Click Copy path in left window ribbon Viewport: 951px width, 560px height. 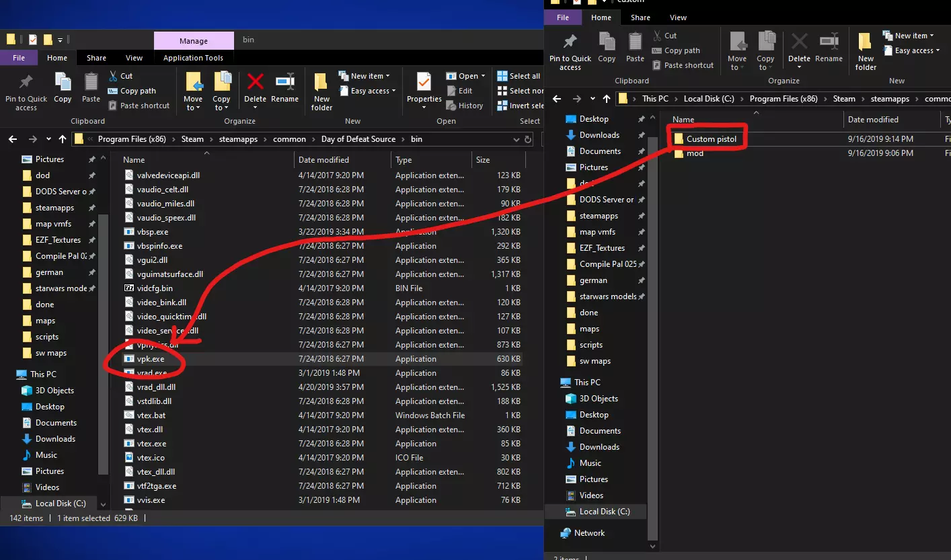(x=138, y=91)
